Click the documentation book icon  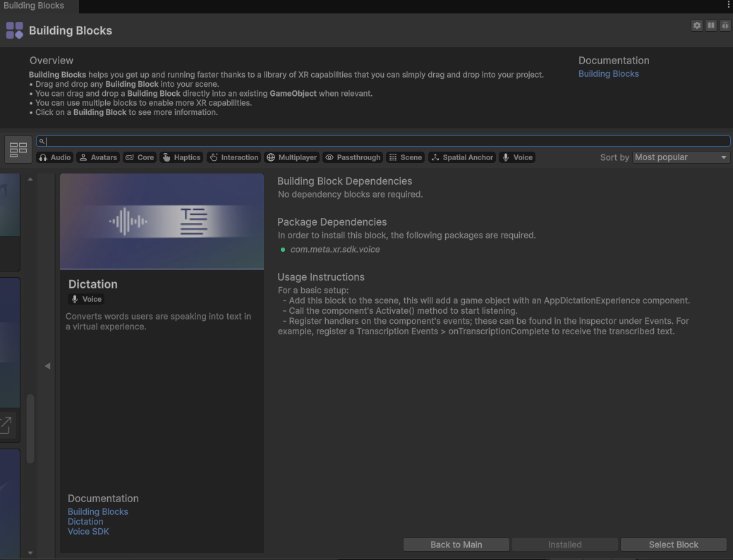711,25
